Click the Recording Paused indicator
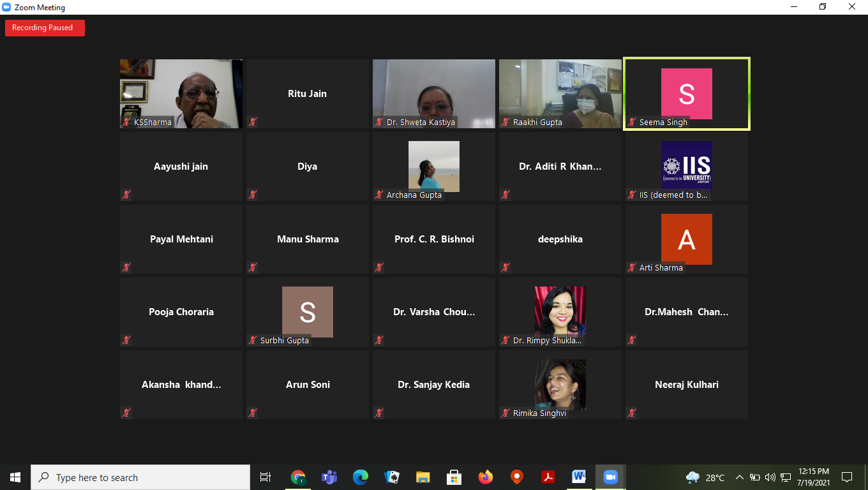The image size is (868, 490). click(x=45, y=28)
